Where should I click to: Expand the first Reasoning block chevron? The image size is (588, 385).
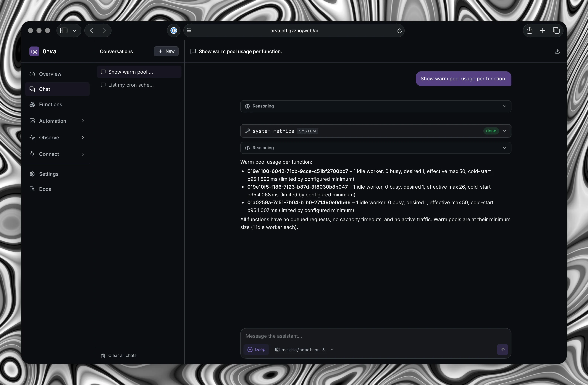pyautogui.click(x=505, y=106)
